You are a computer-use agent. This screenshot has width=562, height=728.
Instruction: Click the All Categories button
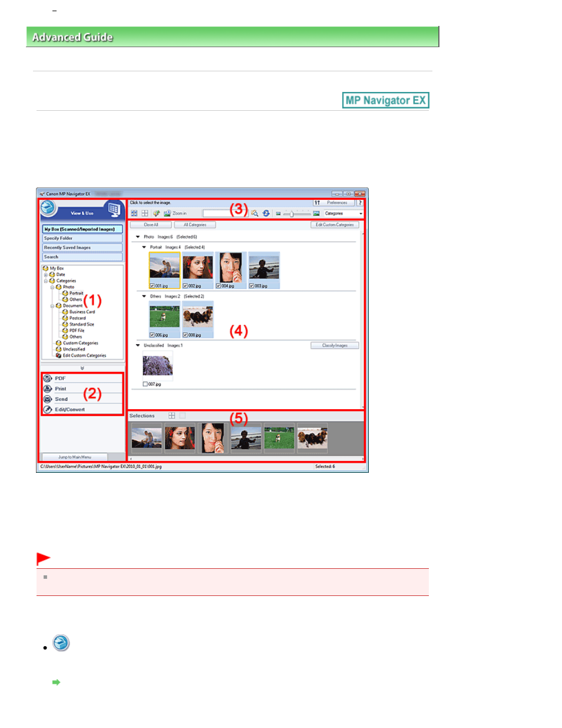click(195, 225)
